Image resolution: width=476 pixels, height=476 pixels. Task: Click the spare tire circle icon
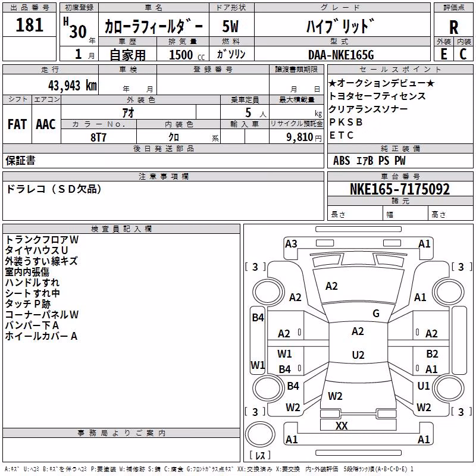pyautogui.click(x=260, y=434)
